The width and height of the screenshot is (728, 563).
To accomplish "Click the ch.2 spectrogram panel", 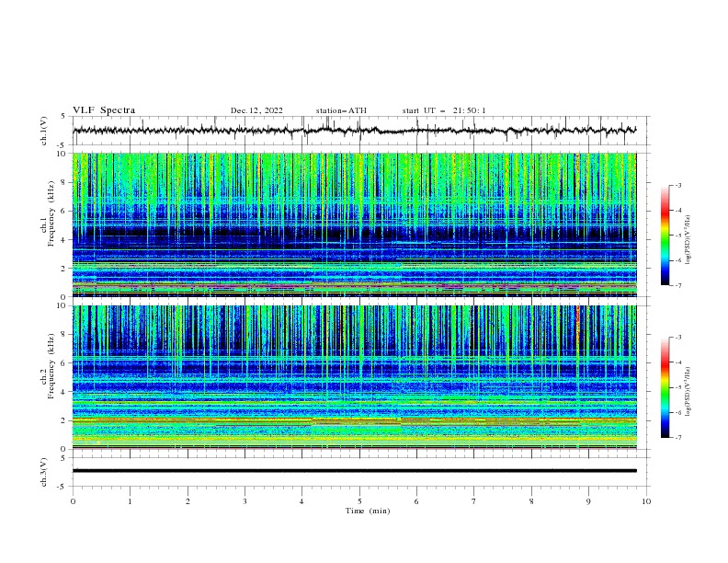I will click(355, 377).
